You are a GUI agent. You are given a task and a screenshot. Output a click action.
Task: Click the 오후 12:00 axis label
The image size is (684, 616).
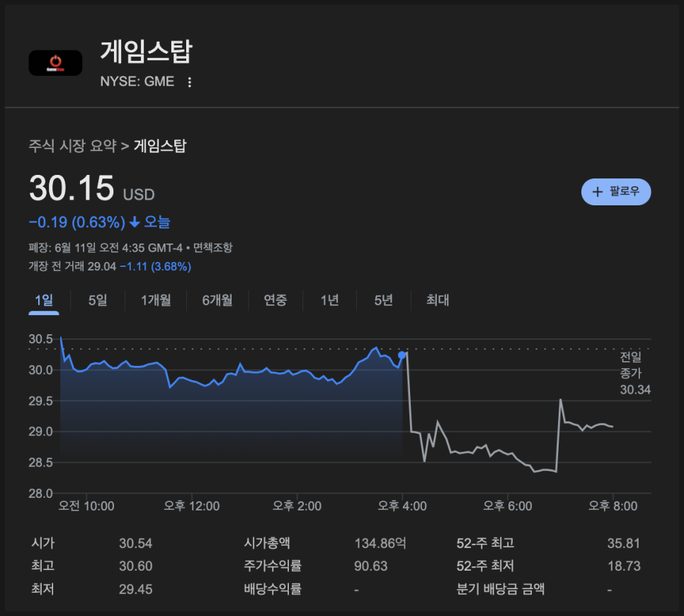[x=191, y=506]
